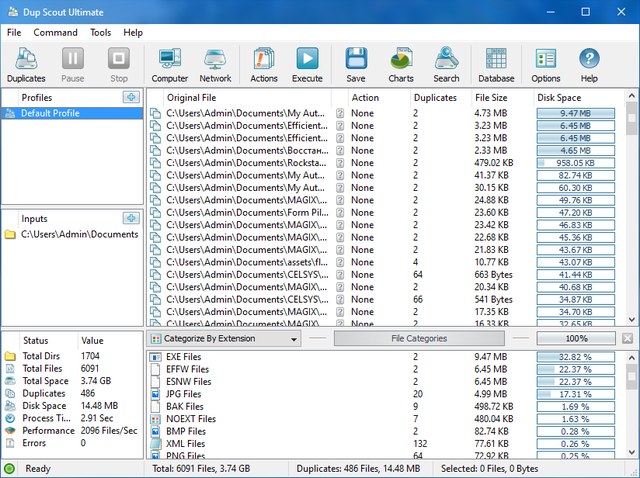640x478 pixels.
Task: Open the Command menu
Action: point(55,32)
